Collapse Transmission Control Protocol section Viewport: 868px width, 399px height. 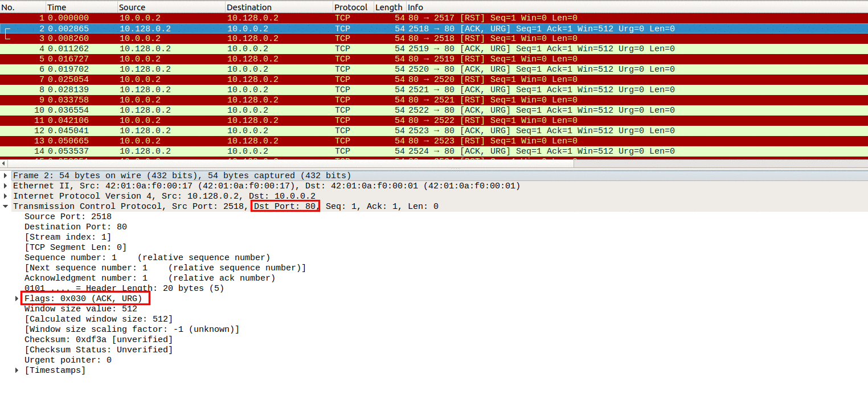[x=6, y=207]
